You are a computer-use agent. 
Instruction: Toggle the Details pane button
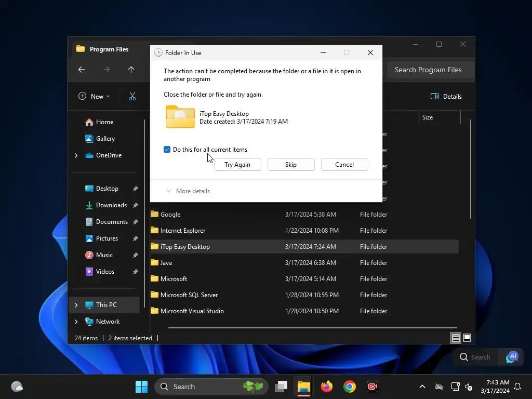446,96
